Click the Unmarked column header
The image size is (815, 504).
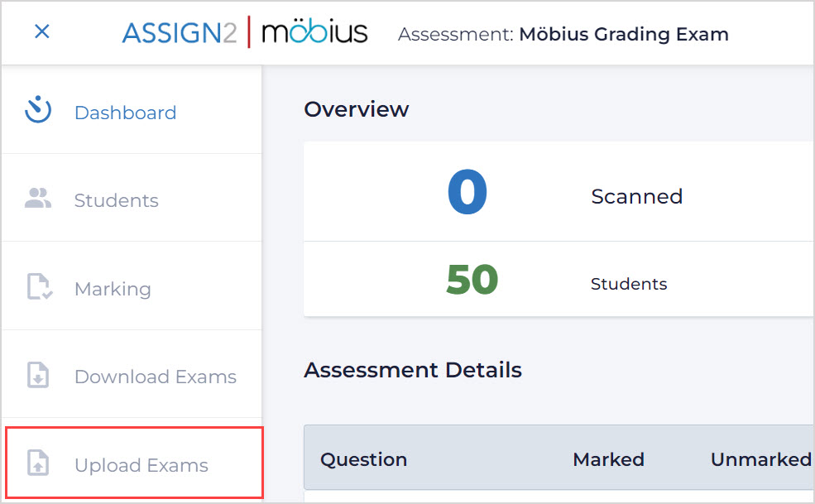click(760, 459)
